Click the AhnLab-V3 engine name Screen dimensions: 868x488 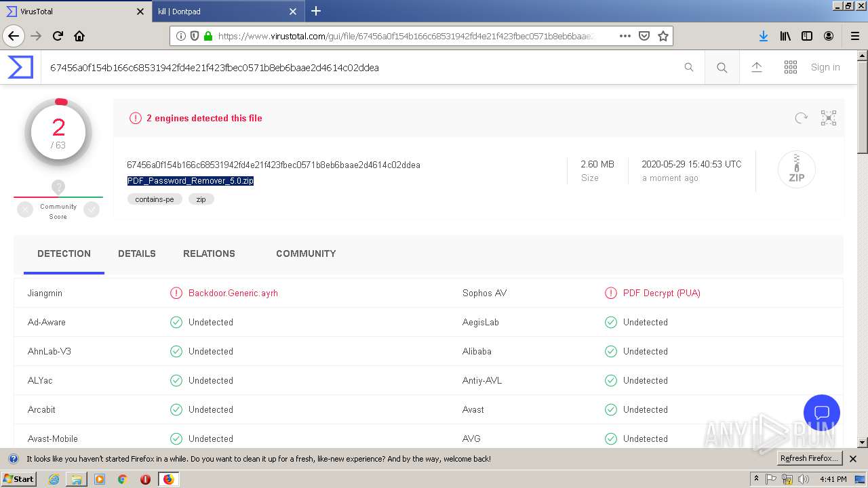pyautogui.click(x=50, y=351)
